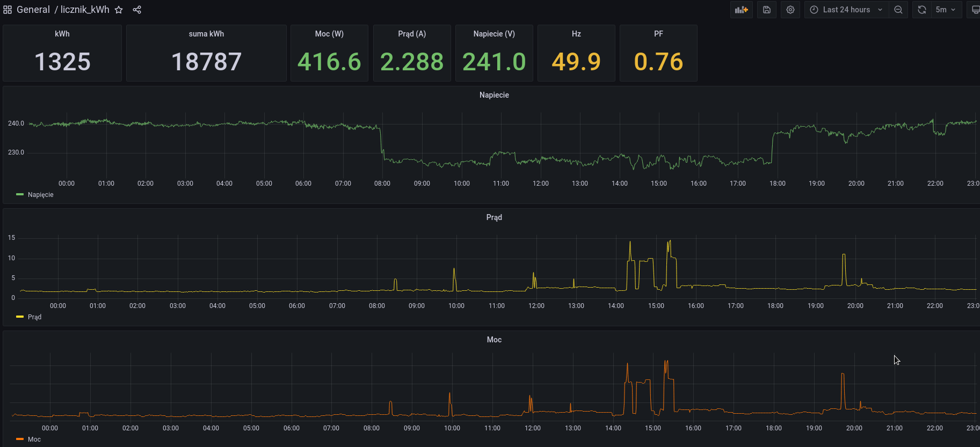980x447 pixels.
Task: Click the share dashboard icon
Action: tap(137, 10)
